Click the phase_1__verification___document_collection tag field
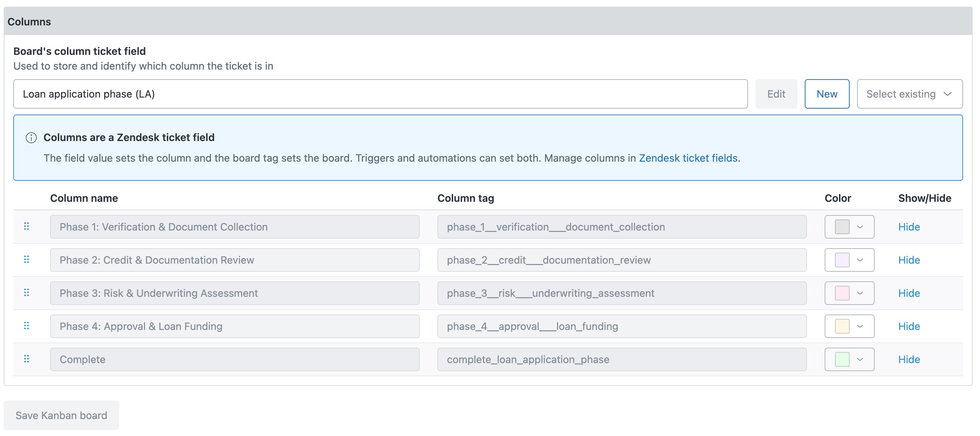 coord(622,227)
